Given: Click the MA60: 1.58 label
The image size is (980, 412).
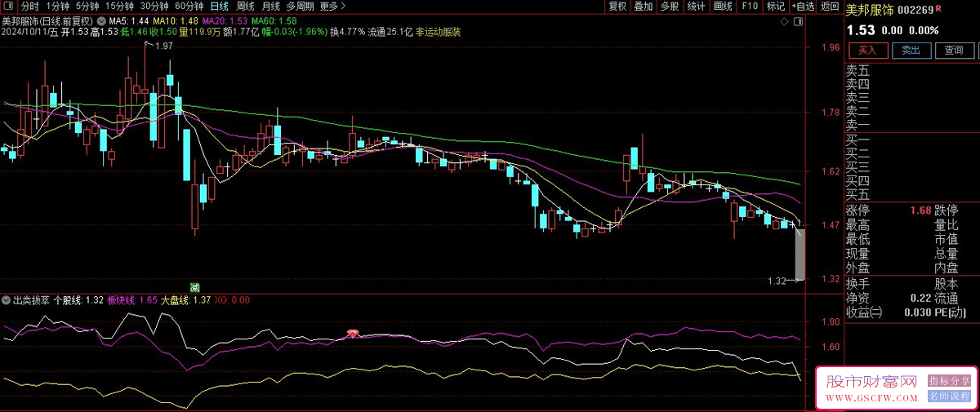Looking at the screenshot, I should [274, 20].
